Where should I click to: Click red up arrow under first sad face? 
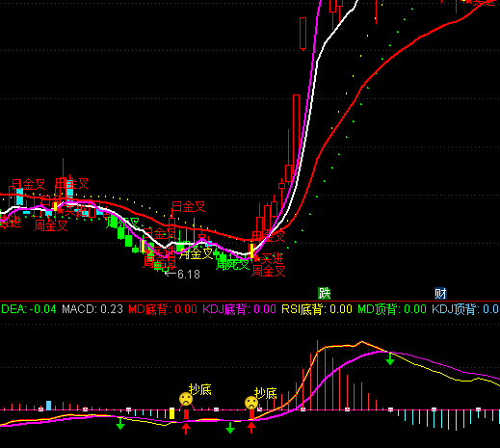[x=186, y=429]
